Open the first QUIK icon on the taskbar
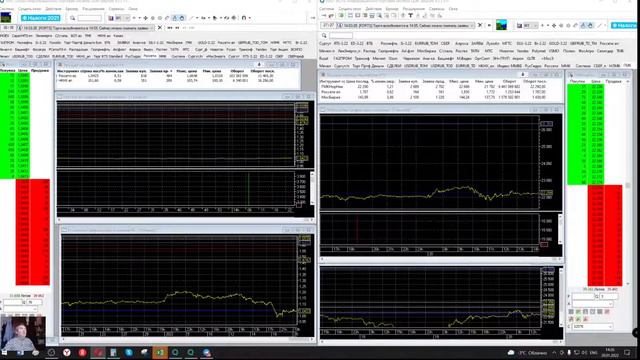640x360 pixels. tap(176, 353)
